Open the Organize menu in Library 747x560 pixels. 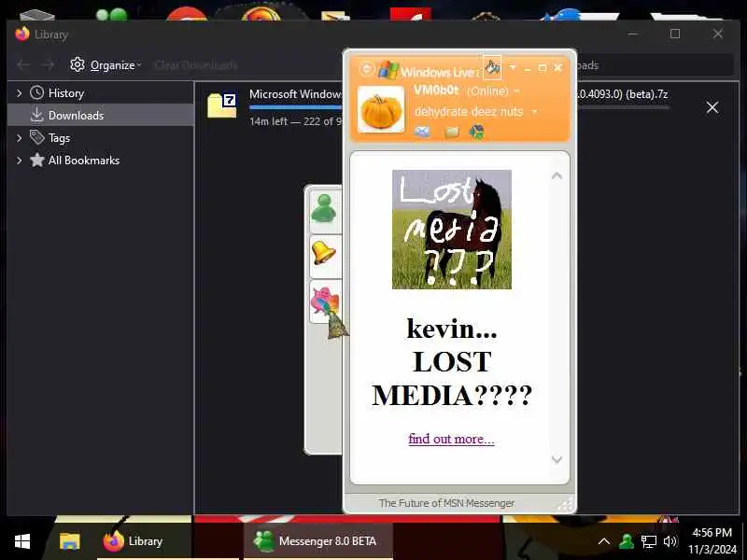[x=106, y=64]
